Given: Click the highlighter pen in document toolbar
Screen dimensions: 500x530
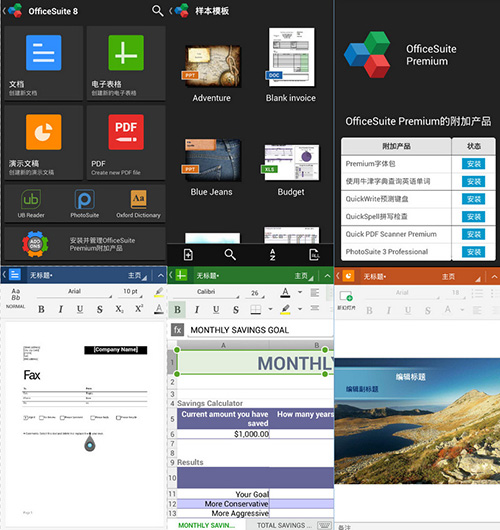Looking at the screenshot, I should pos(159,292).
